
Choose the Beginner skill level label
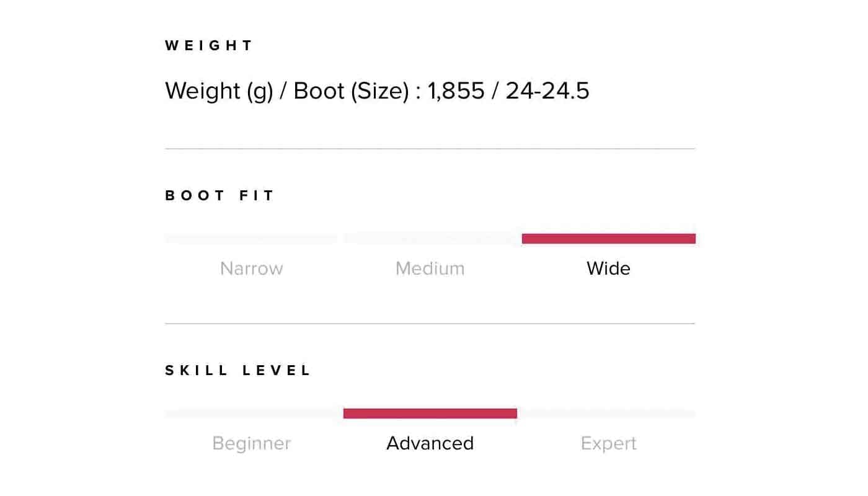251,443
